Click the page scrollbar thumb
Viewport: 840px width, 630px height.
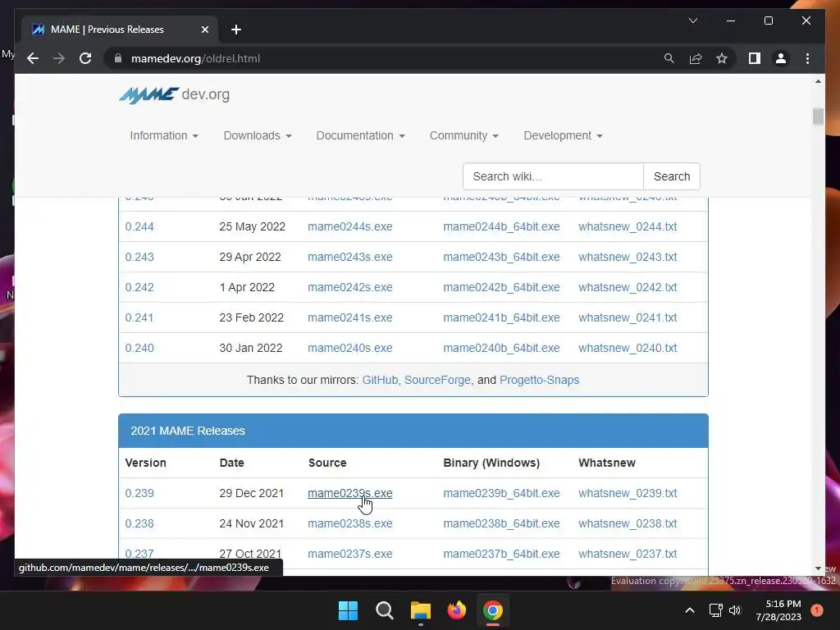point(818,116)
